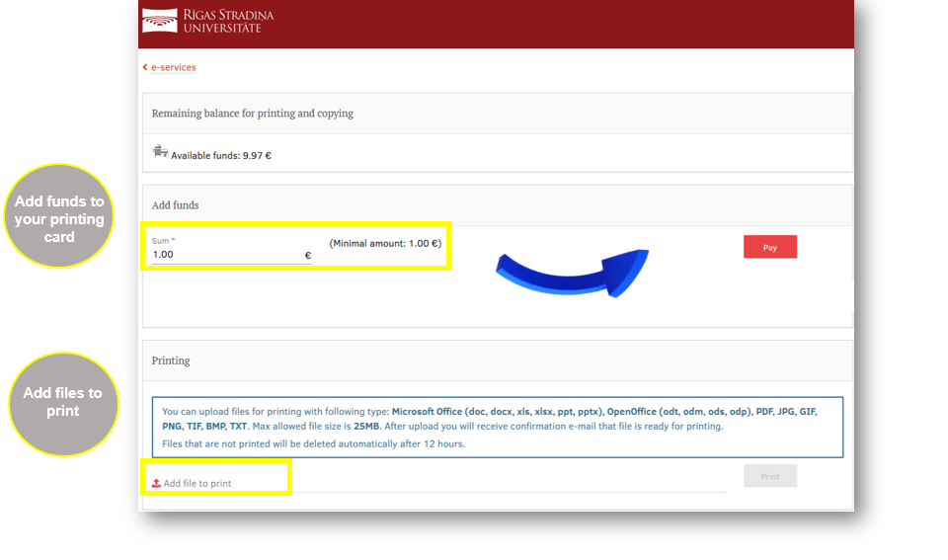Click the Rīgas Stradiņa Universitāte logo
This screenshot has width=948, height=560.
(207, 21)
